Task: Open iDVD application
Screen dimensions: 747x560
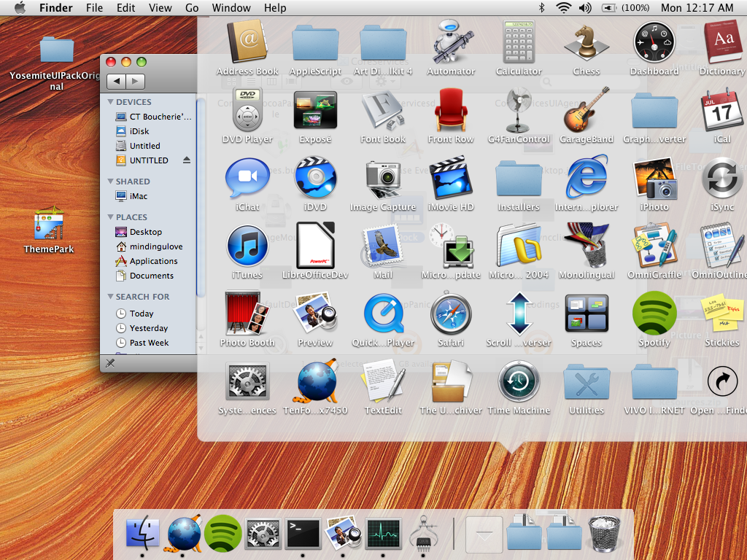Action: click(315, 179)
